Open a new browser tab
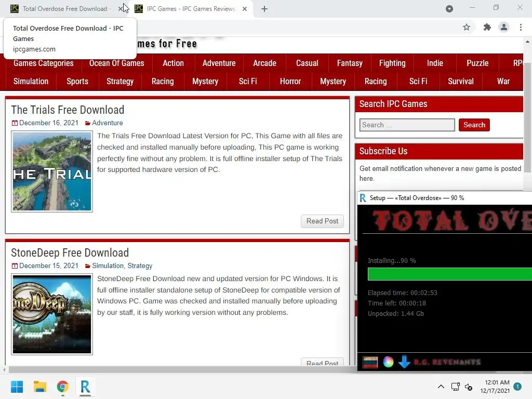The image size is (532, 399). [264, 9]
